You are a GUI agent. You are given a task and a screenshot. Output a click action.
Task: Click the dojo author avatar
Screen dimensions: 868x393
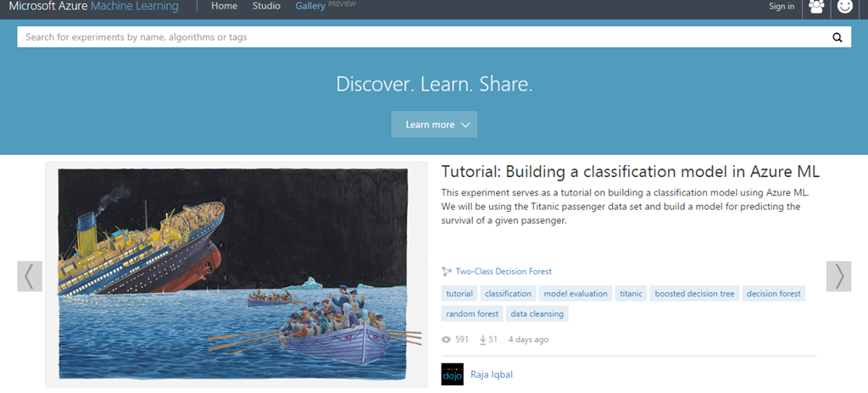(453, 374)
